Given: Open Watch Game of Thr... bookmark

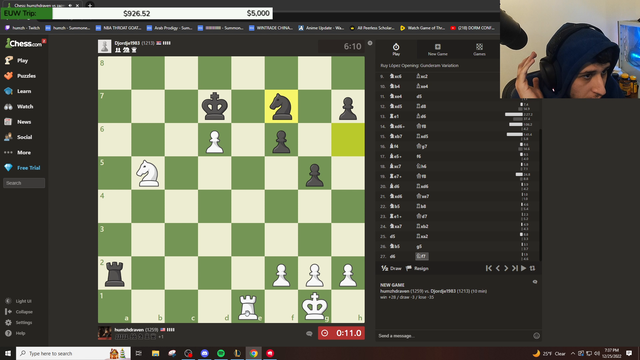Looking at the screenshot, I should [x=422, y=28].
